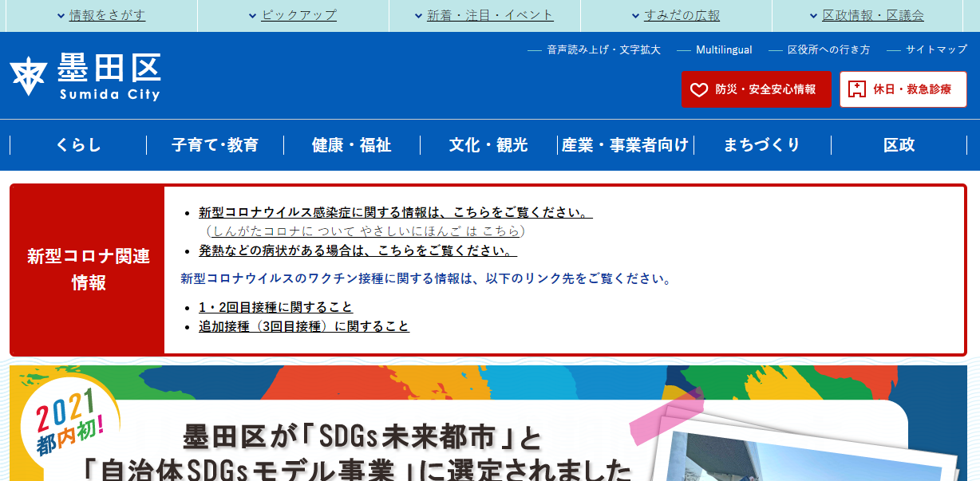Open the 健康・福祉 menu
Viewport: 980px width, 481px height.
(x=352, y=145)
